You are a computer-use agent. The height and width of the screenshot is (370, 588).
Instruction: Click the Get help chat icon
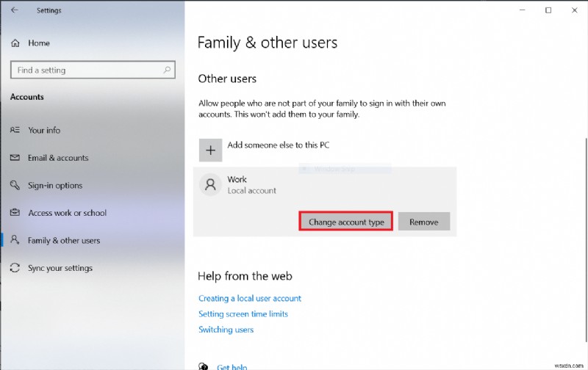[x=203, y=366]
